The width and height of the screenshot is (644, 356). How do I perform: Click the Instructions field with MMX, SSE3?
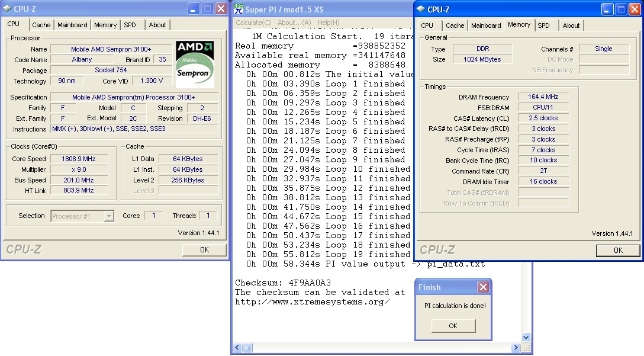point(134,129)
